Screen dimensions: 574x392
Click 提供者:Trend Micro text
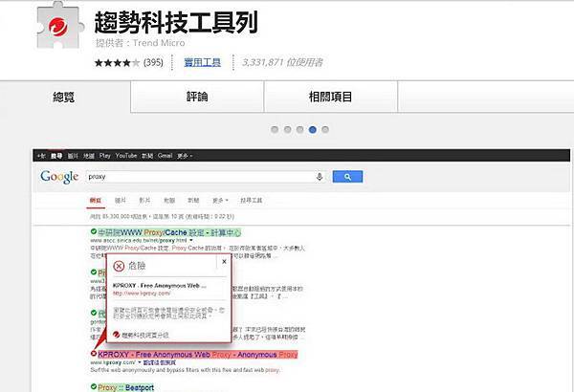point(141,43)
